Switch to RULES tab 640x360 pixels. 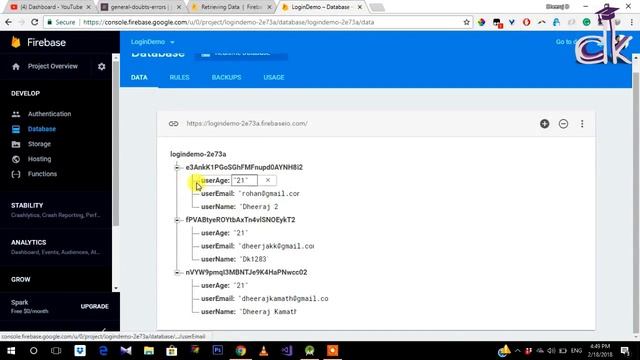pyautogui.click(x=180, y=77)
